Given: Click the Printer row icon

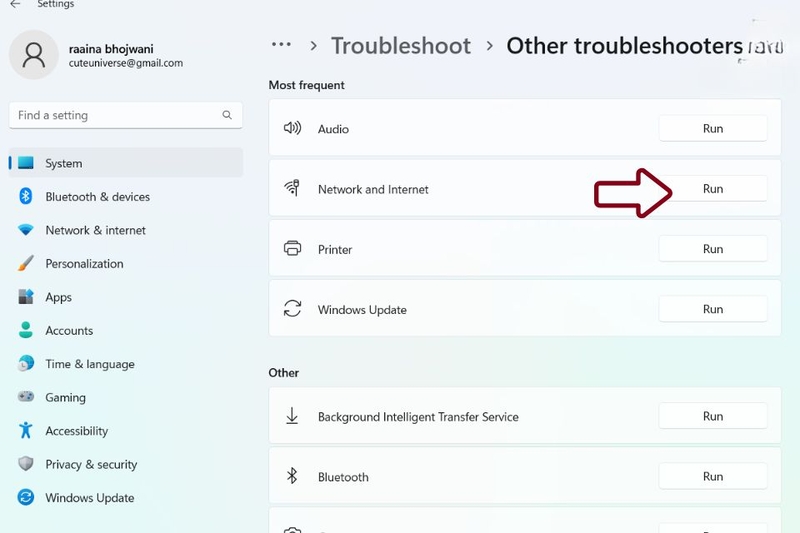Looking at the screenshot, I should 292,248.
